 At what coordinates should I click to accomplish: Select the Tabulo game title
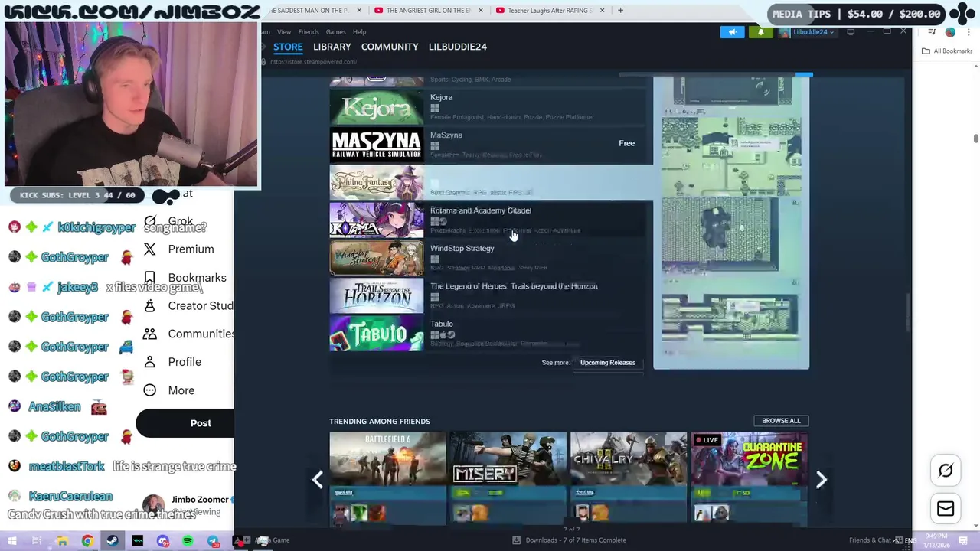click(x=442, y=324)
